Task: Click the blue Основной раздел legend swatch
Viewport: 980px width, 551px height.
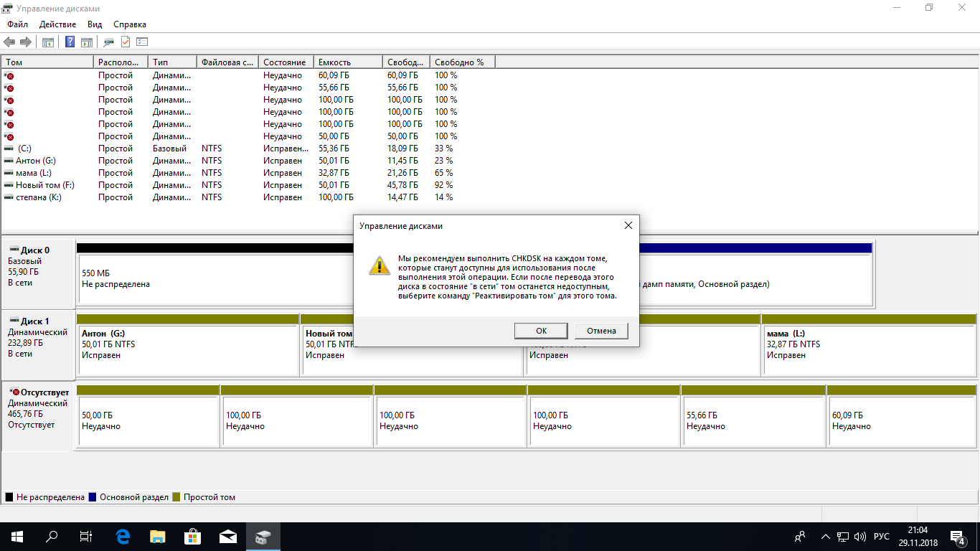Action: tap(93, 497)
